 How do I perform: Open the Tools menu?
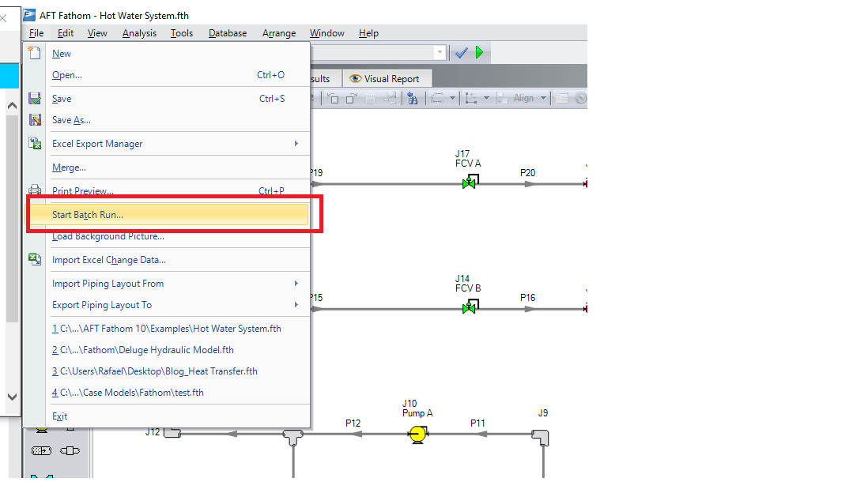(x=182, y=33)
